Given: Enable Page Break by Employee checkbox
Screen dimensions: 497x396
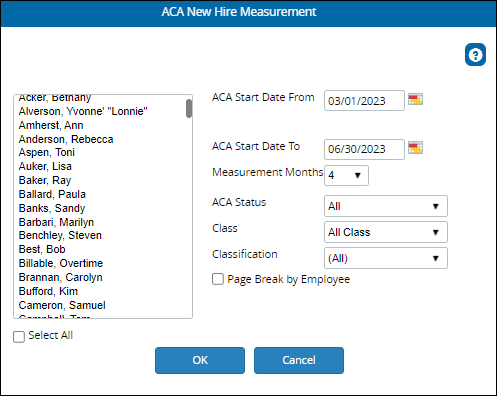Looking at the screenshot, I should point(218,279).
